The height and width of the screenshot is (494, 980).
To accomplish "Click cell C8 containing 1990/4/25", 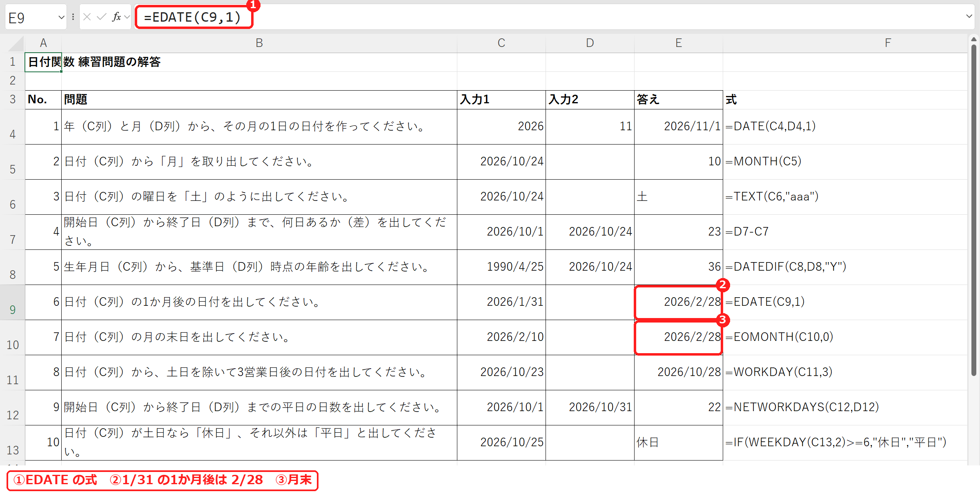I will tap(501, 267).
